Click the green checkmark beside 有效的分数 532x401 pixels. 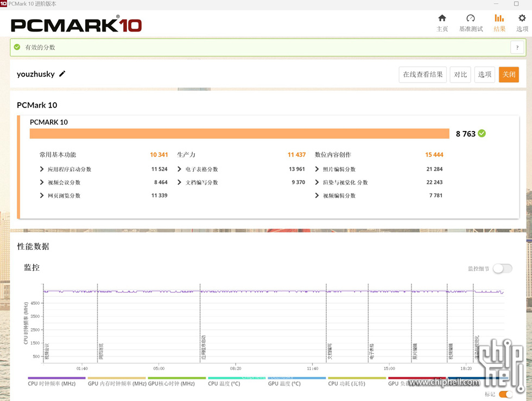(17, 47)
